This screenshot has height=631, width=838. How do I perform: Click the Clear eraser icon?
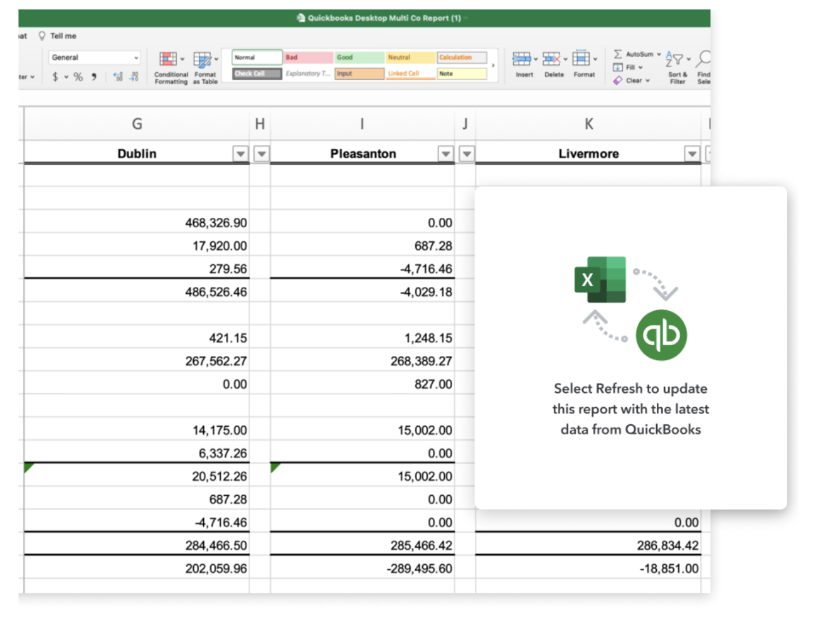(618, 80)
